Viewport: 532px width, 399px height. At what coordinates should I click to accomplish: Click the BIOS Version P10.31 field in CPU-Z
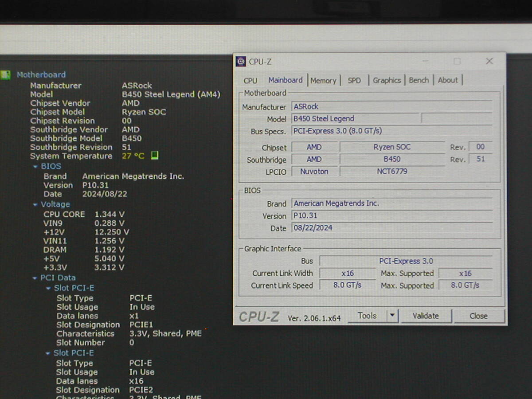click(x=392, y=216)
